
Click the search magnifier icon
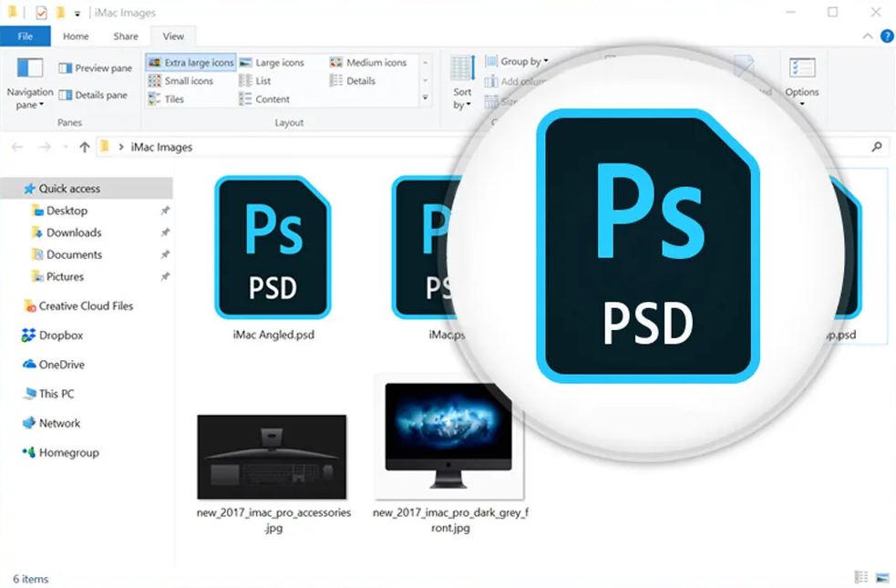click(x=877, y=147)
